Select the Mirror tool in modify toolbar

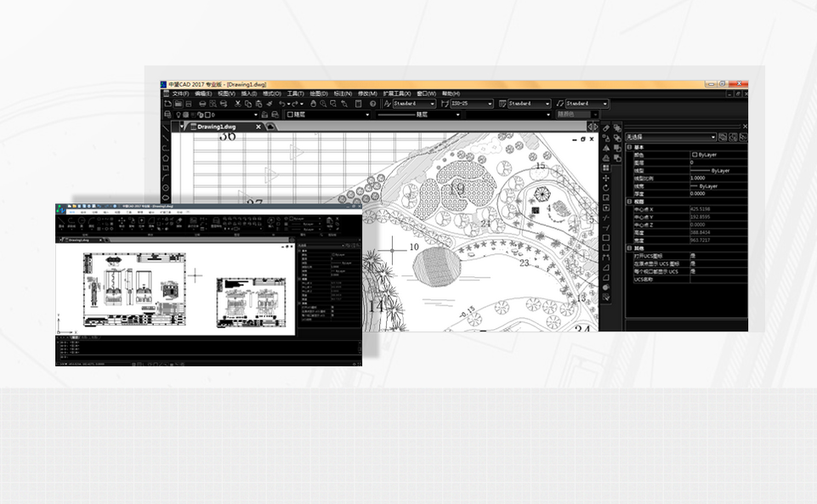coord(606,147)
